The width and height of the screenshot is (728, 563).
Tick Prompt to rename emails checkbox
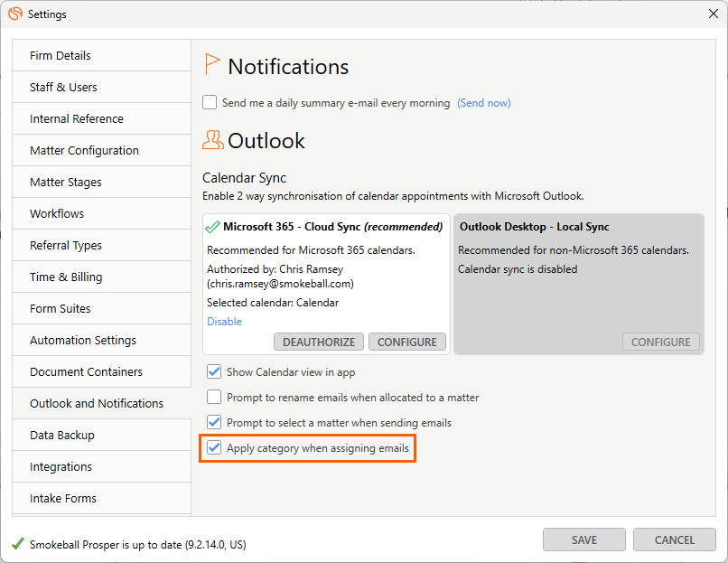point(214,397)
